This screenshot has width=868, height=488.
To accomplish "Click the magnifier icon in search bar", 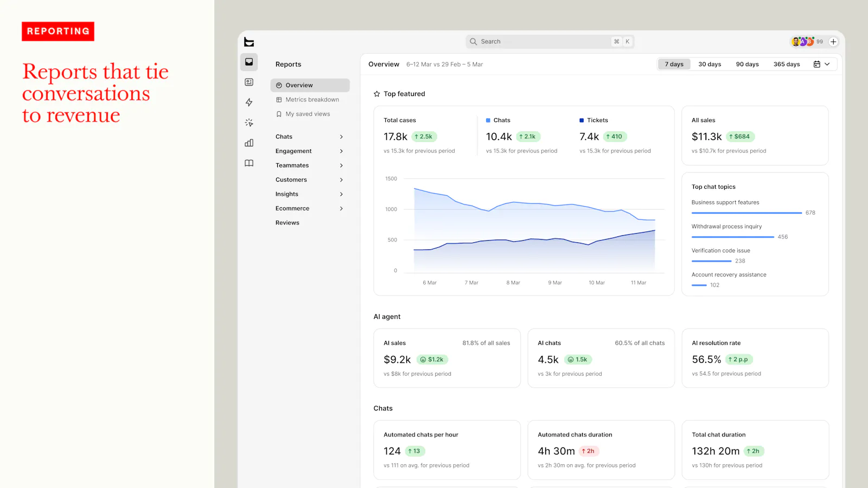I will 473,42.
